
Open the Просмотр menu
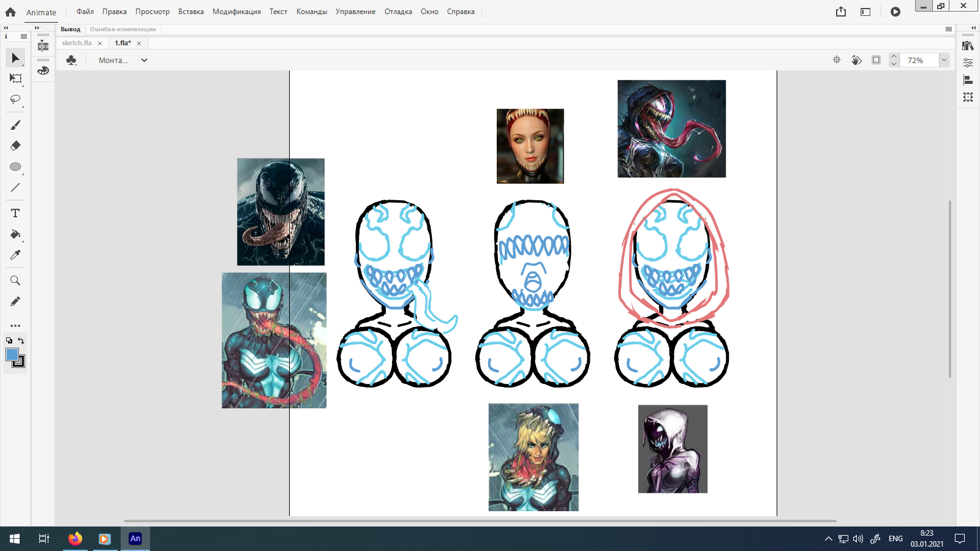pos(153,12)
